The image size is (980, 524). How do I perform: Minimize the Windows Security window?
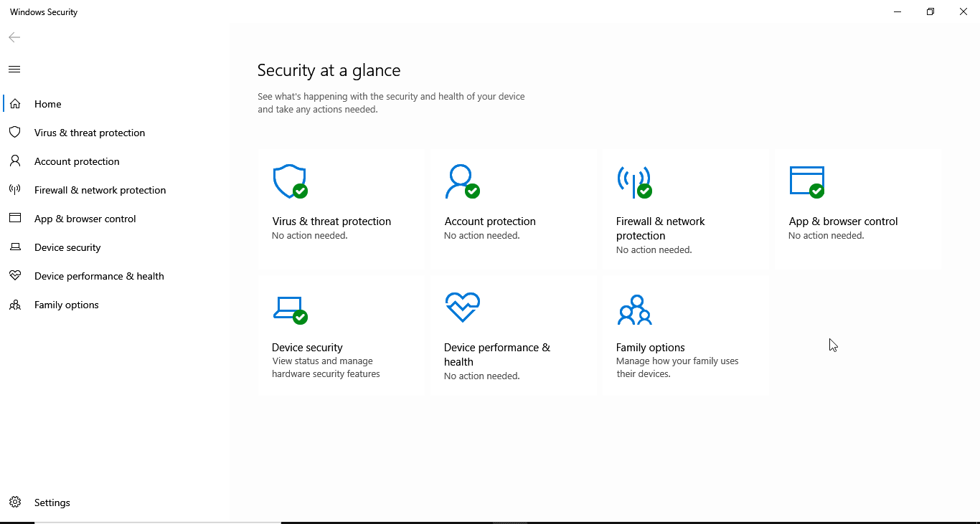coord(897,11)
